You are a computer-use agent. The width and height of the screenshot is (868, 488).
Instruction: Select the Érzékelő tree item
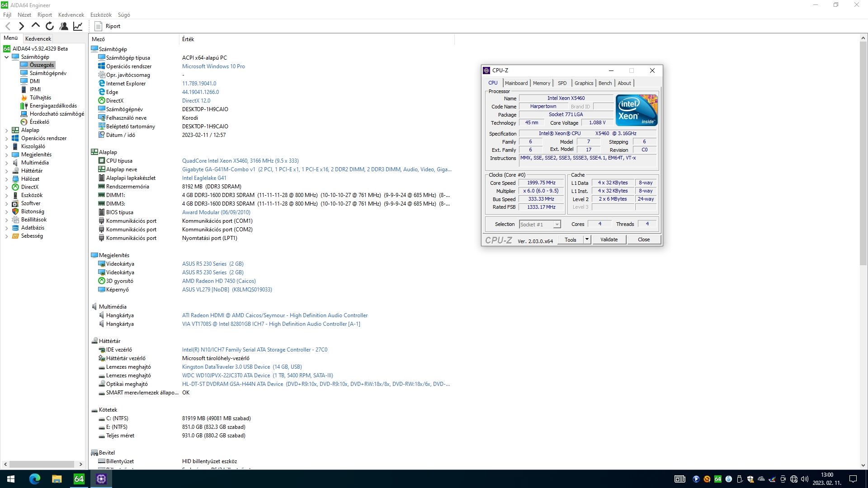coord(39,122)
